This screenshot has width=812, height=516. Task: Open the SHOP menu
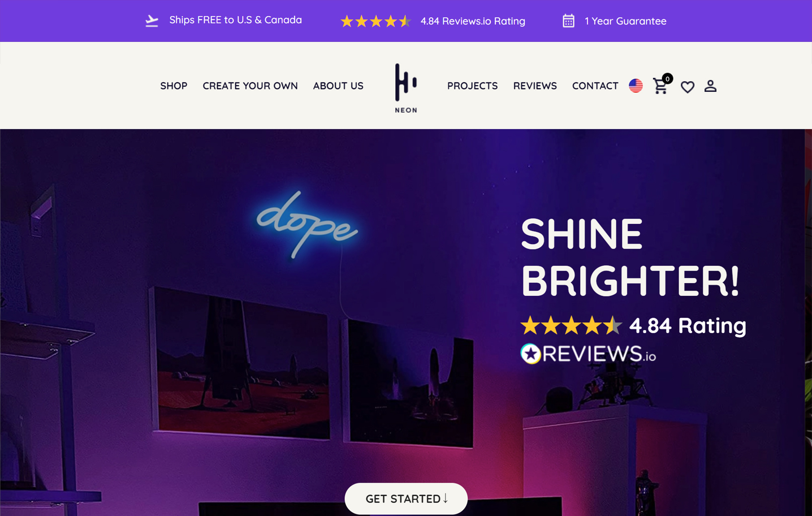pyautogui.click(x=174, y=86)
